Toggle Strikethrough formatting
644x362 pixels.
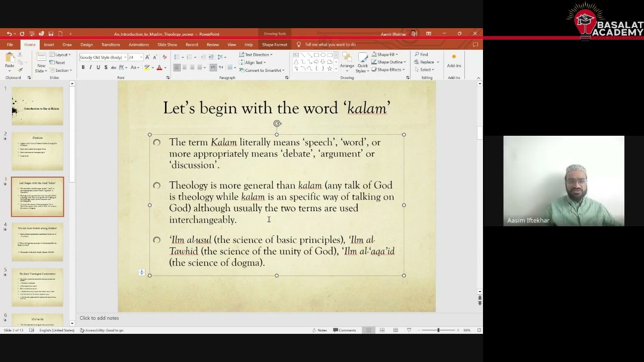[x=113, y=67]
